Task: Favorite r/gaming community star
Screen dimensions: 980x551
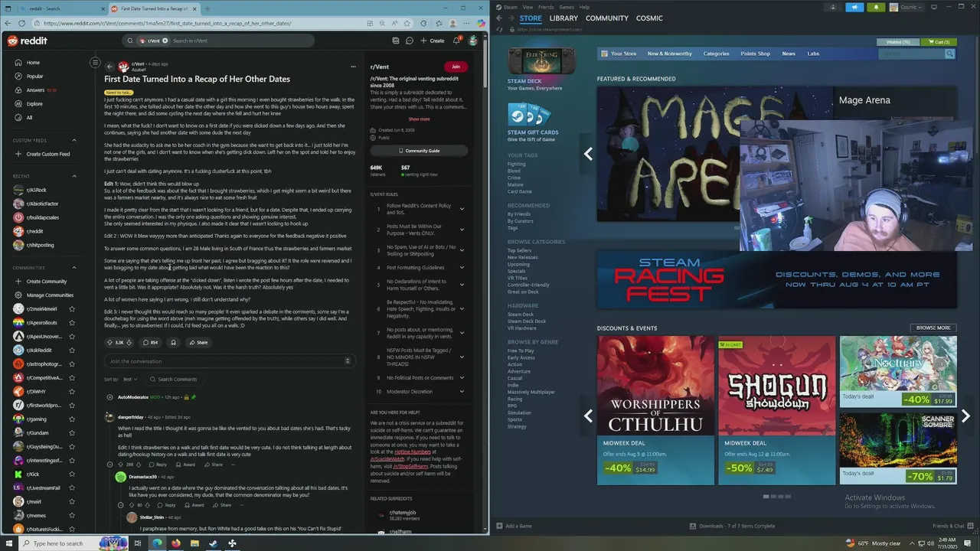Action: point(72,419)
